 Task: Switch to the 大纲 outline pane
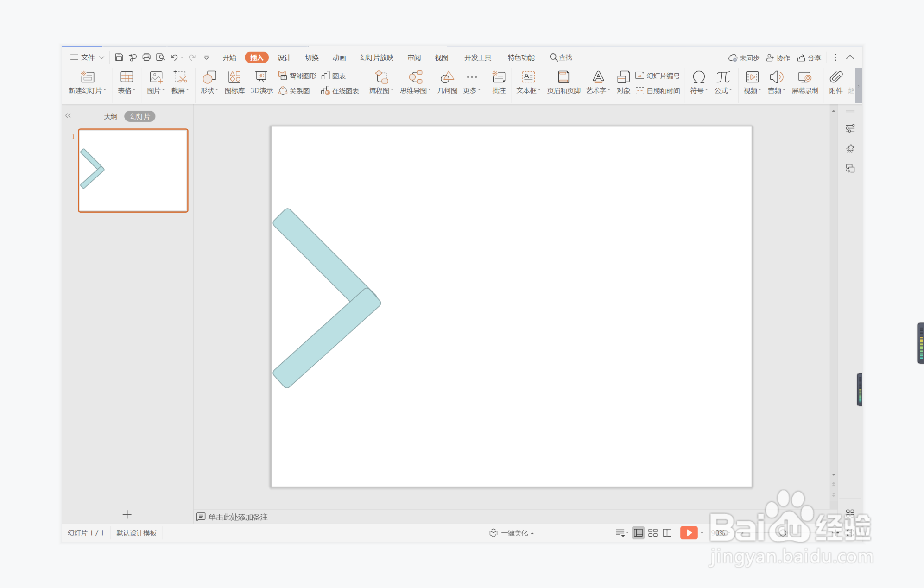[x=111, y=116]
